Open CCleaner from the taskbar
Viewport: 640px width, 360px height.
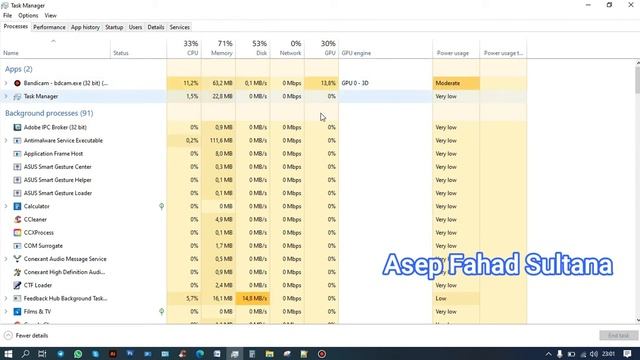pyautogui.click(x=182, y=354)
